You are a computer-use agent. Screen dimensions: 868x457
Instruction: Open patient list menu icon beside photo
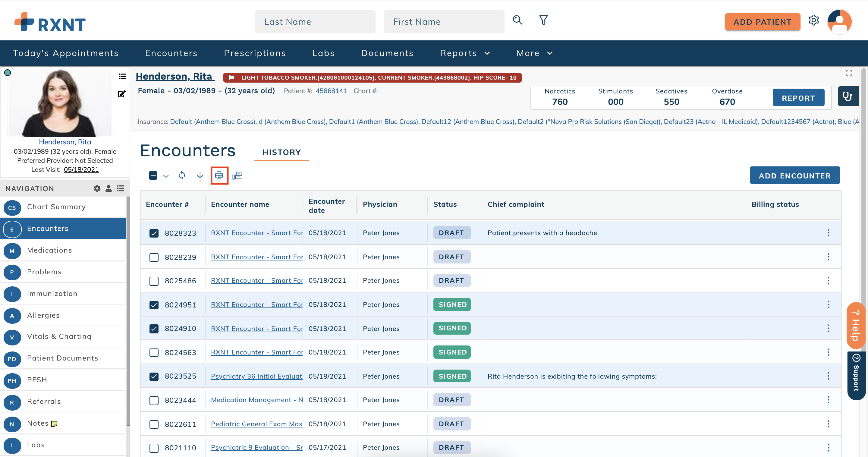122,77
